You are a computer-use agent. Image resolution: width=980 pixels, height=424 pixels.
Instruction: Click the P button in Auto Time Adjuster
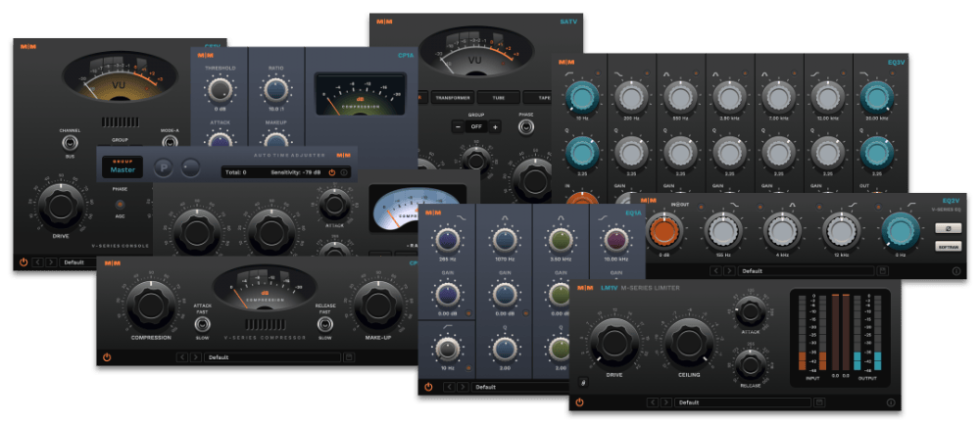pos(164,167)
